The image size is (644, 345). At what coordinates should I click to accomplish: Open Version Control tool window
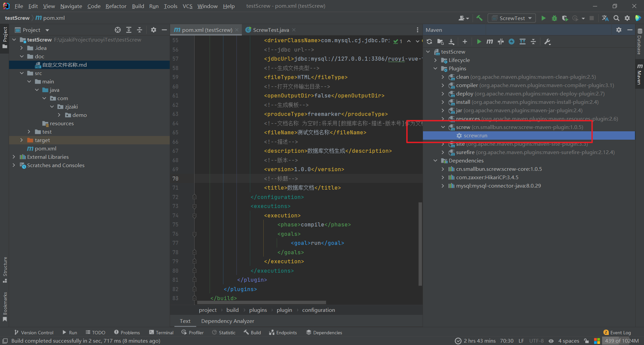(x=34, y=332)
